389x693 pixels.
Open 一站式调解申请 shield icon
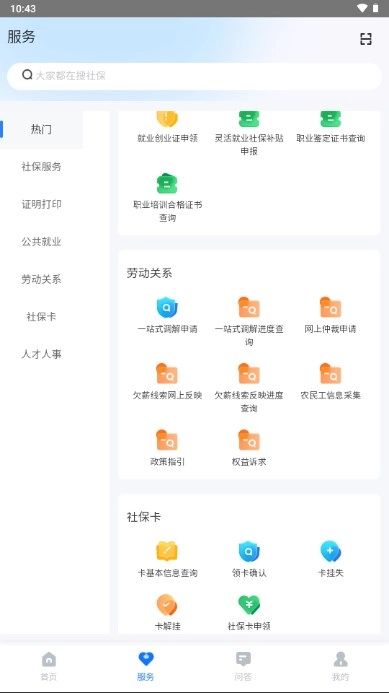click(167, 308)
